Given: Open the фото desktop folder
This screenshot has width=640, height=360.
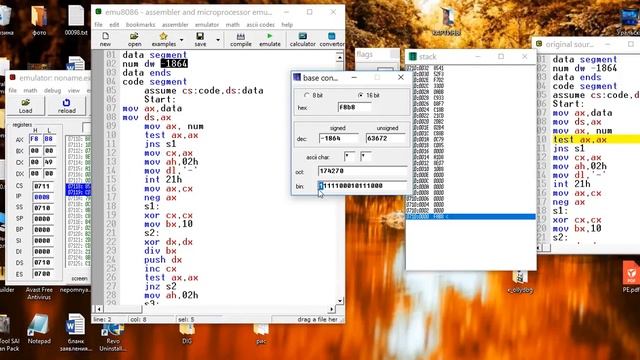Looking at the screenshot, I should [x=39, y=20].
